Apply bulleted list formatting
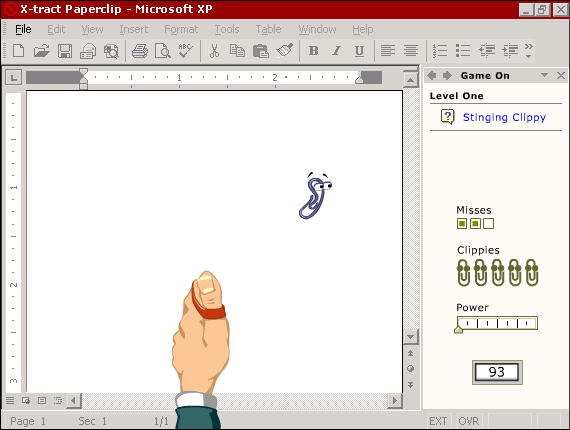 tap(463, 51)
